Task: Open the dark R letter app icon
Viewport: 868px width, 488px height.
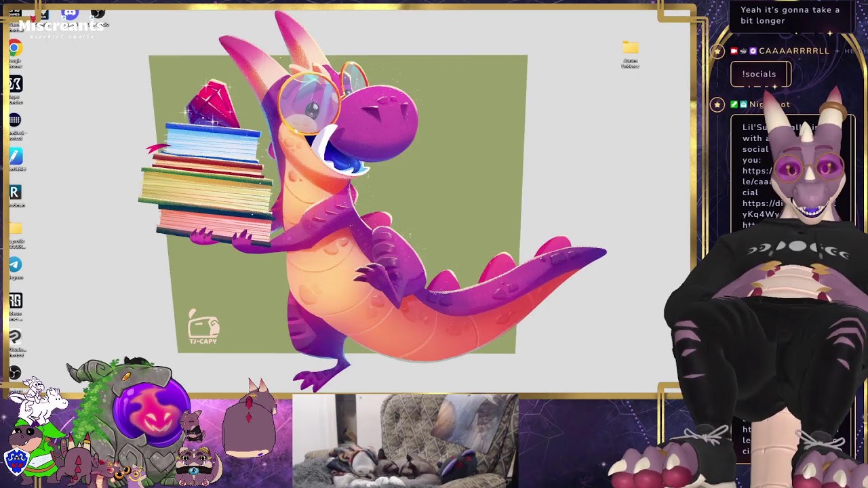Action: click(15, 192)
